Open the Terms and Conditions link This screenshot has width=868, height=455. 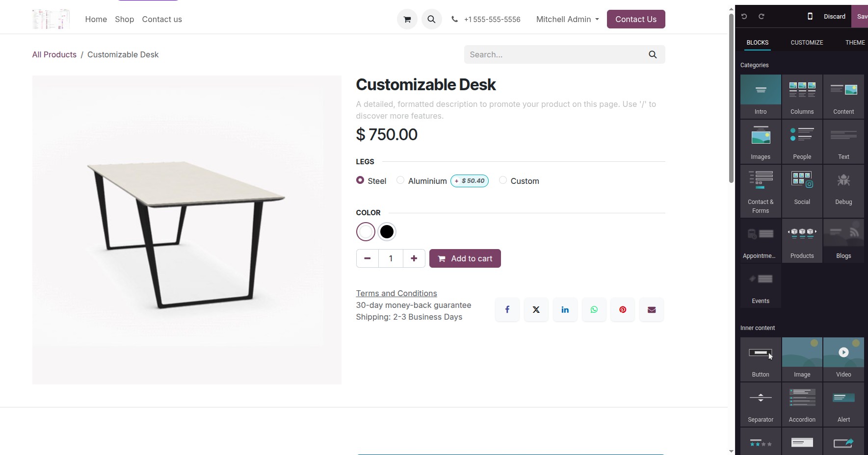396,293
